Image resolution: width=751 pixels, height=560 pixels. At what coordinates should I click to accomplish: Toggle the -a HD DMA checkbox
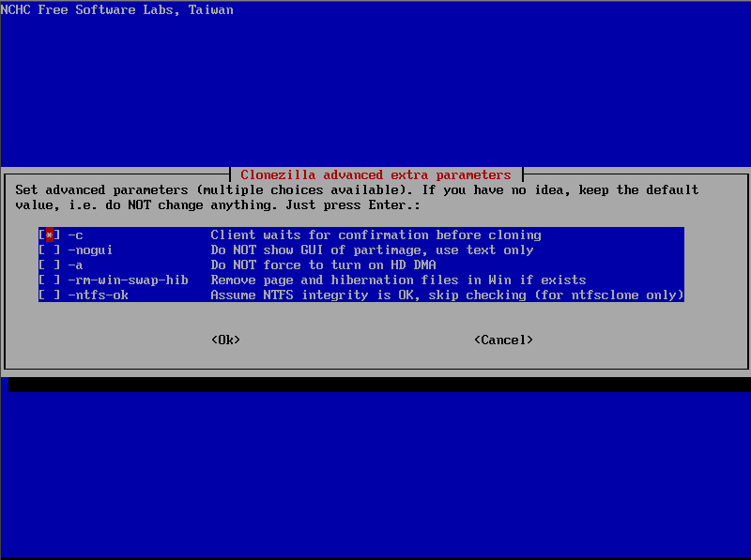(x=50, y=265)
